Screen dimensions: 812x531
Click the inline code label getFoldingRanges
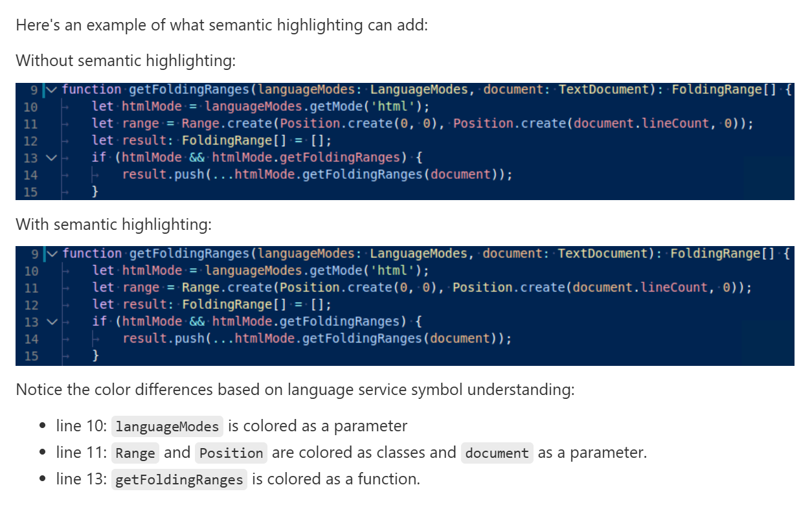point(179,480)
